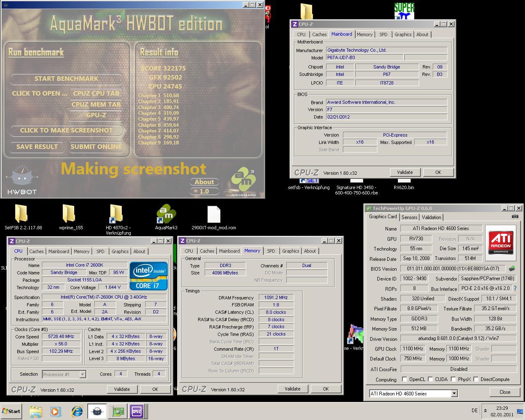Launch the AquaMark3 desktop shortcut
Image resolution: width=525 pixels, height=420 pixels.
click(x=166, y=214)
